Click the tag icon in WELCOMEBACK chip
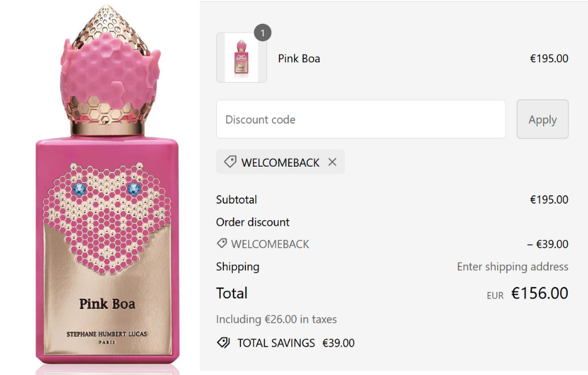 click(x=230, y=162)
